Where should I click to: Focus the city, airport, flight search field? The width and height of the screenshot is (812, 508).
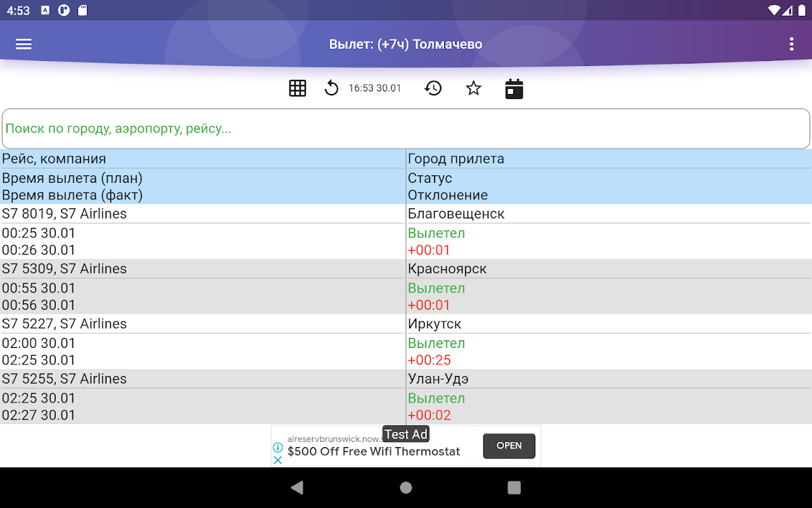pos(406,129)
